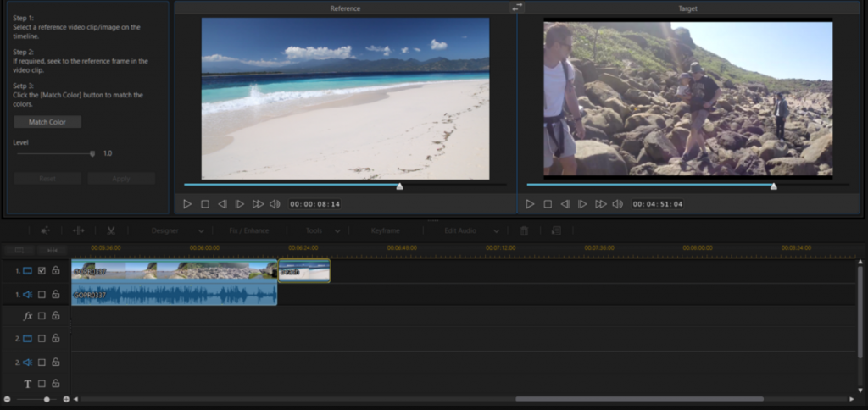Image resolution: width=868 pixels, height=410 pixels.
Task: Enable the fx effects track checkbox
Action: pos(42,316)
